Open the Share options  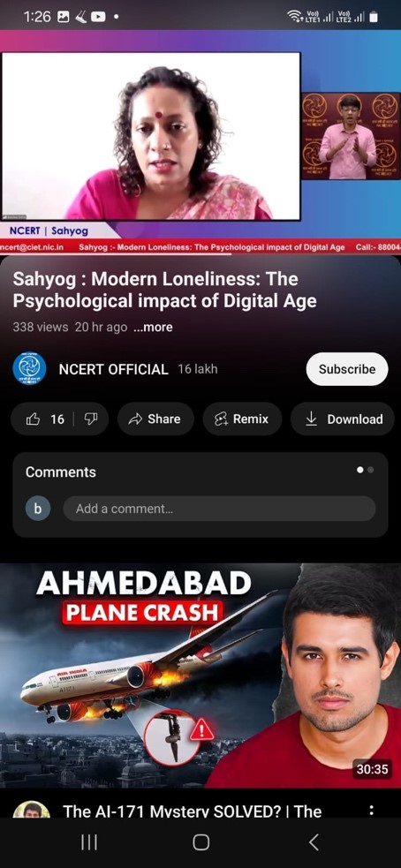click(x=155, y=419)
